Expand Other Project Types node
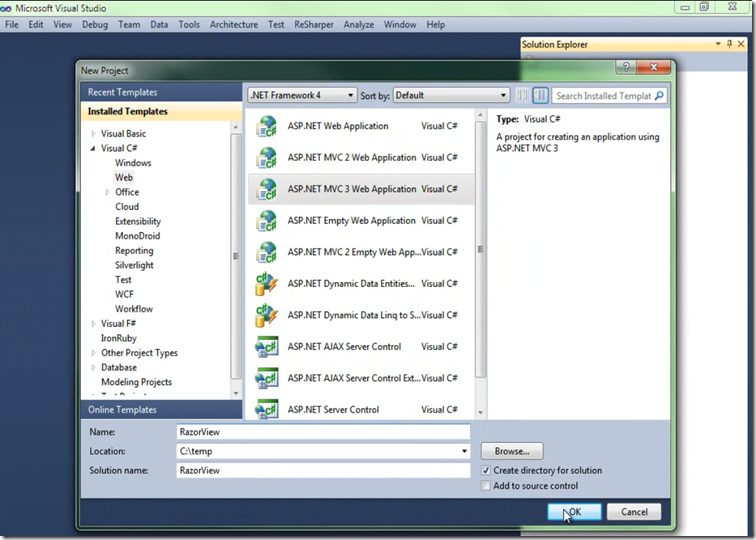The image size is (756, 540). (94, 353)
